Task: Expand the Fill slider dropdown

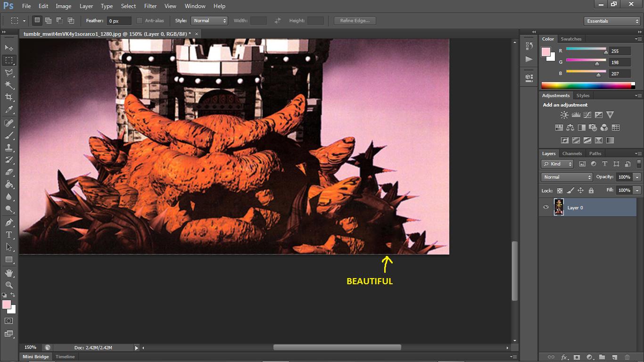Action: 637,190
